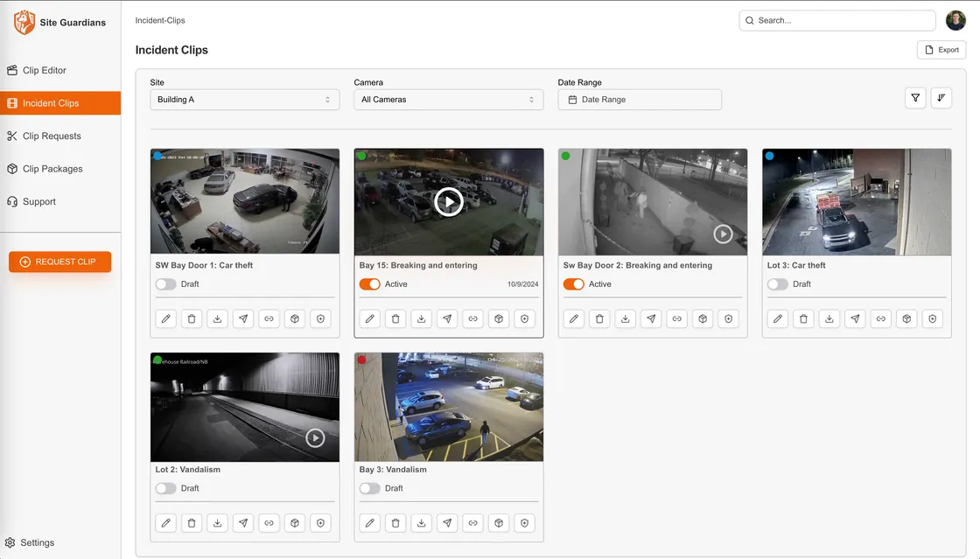The height and width of the screenshot is (559, 980).
Task: Send the Sw Bay Door 2 clip
Action: pos(651,318)
